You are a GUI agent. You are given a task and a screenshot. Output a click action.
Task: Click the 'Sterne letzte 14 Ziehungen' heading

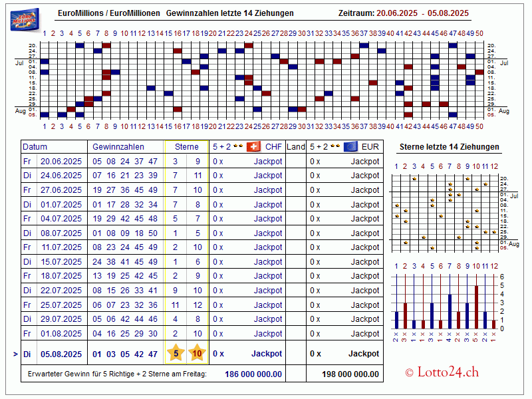tap(450, 147)
